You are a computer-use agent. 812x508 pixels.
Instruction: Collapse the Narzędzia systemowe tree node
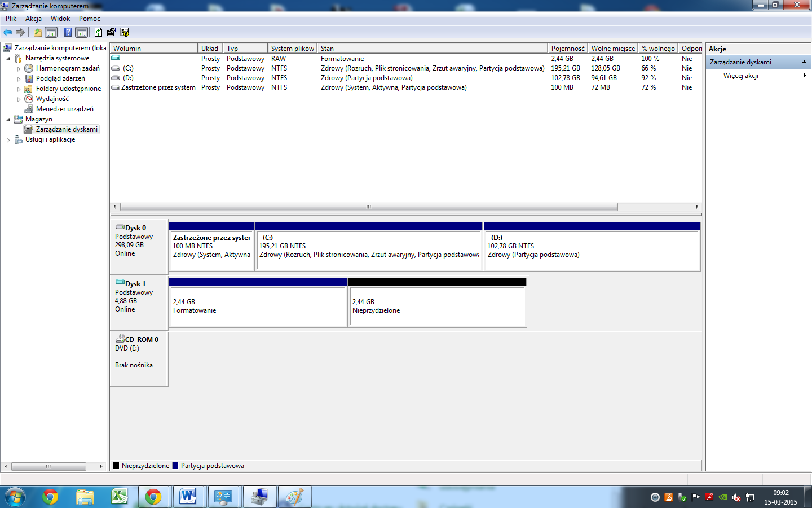[x=8, y=58]
